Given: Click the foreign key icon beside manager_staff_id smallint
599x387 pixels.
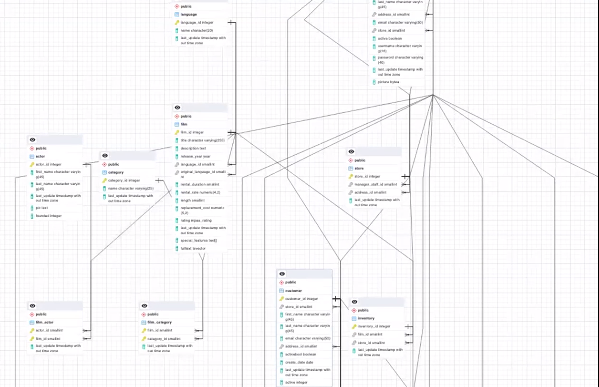Looking at the screenshot, I should 351,185.
